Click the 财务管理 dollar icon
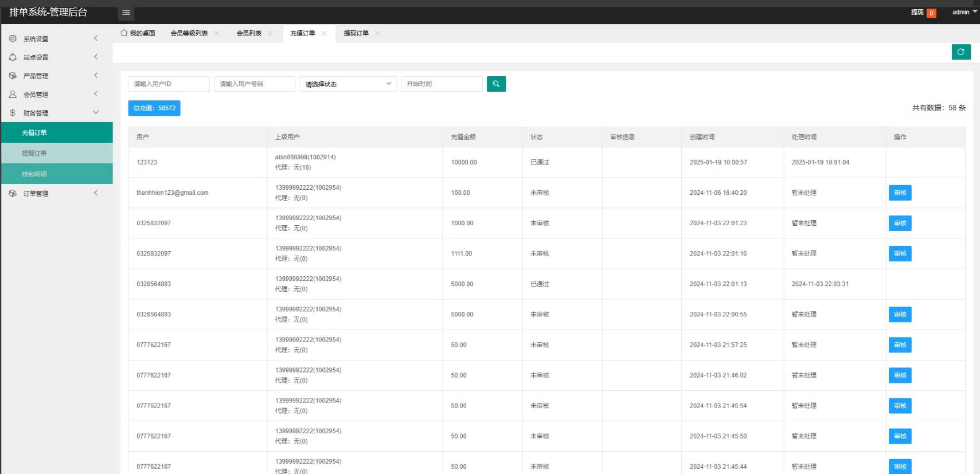The image size is (980, 474). [13, 113]
